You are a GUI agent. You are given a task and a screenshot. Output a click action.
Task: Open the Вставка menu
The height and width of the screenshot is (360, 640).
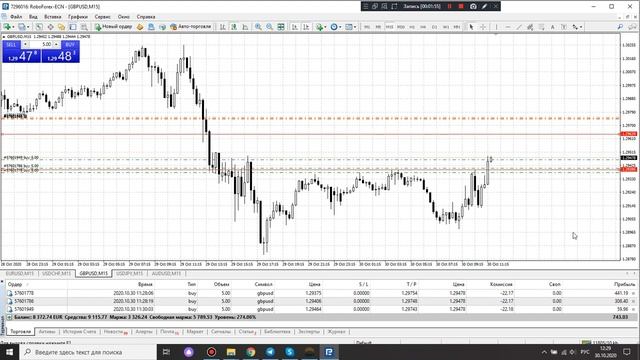click(52, 17)
